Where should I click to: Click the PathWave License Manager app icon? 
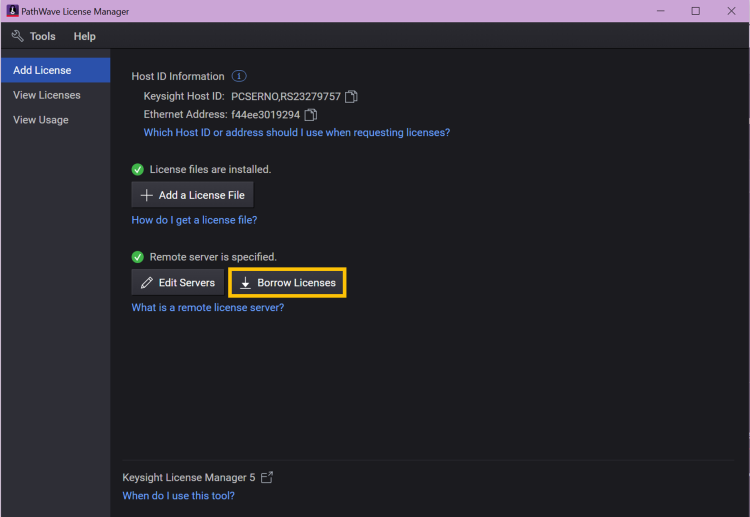click(12, 11)
